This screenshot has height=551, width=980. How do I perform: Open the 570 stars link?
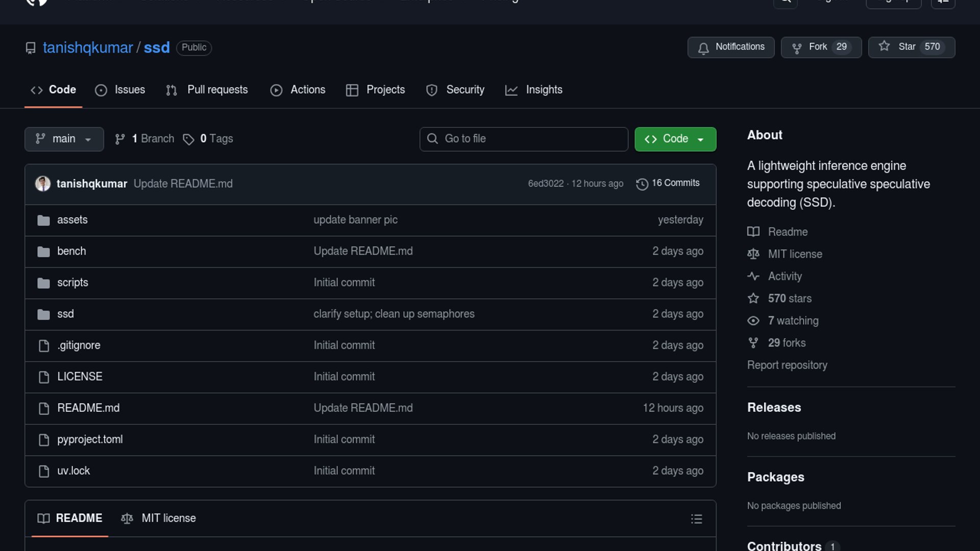pyautogui.click(x=789, y=298)
